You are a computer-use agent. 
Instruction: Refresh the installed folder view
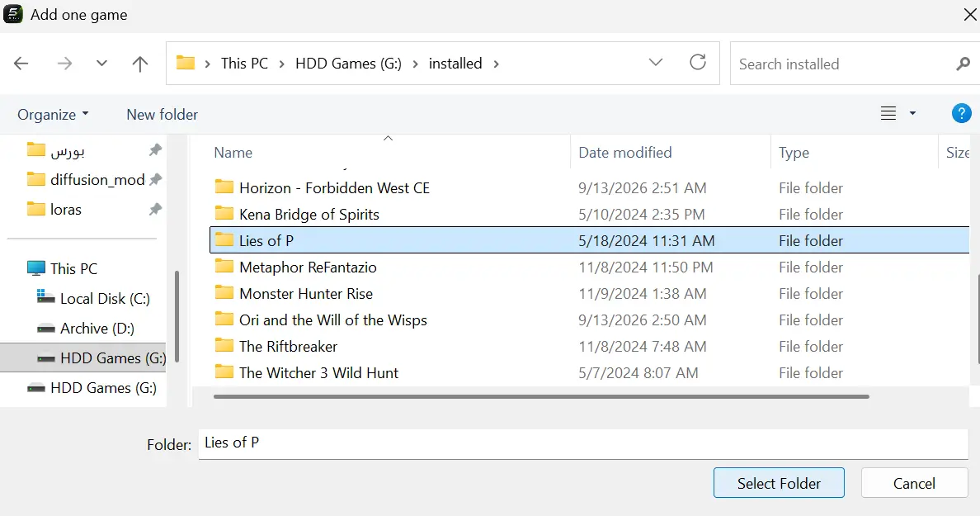pyautogui.click(x=698, y=63)
